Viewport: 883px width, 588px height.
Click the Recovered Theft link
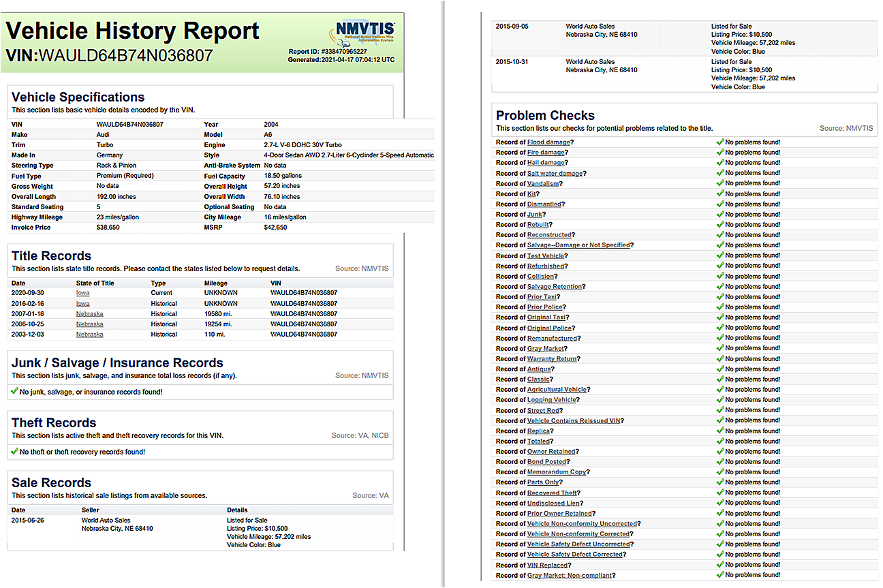(x=552, y=493)
